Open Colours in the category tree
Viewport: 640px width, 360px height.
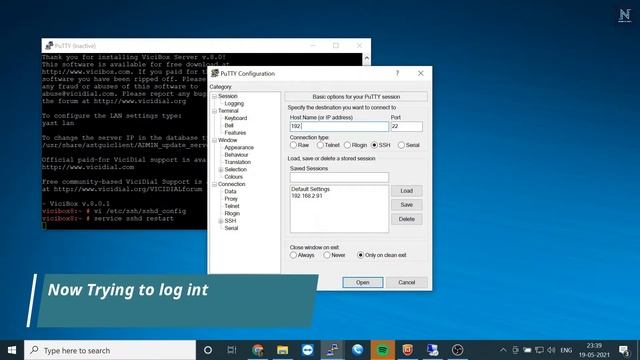(233, 177)
